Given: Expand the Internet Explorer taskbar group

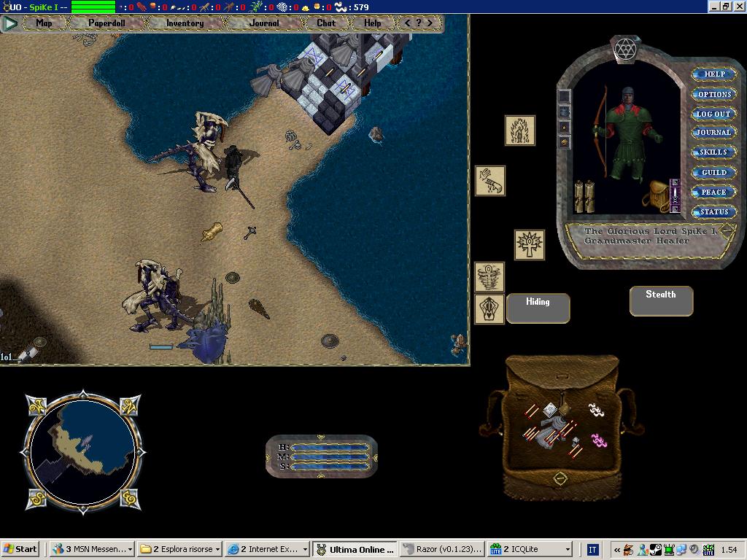Looking at the screenshot, I should tap(268, 549).
